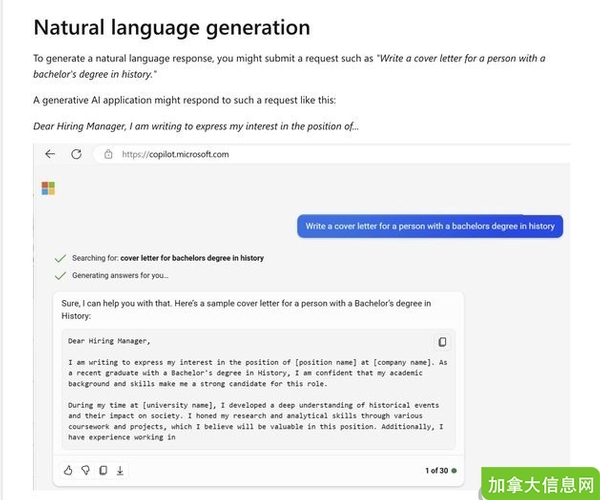Export the response with download icon
This screenshot has height=500, width=600.
[119, 470]
